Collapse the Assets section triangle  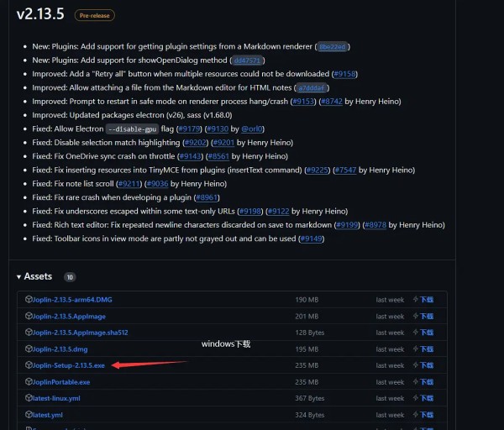(18, 276)
